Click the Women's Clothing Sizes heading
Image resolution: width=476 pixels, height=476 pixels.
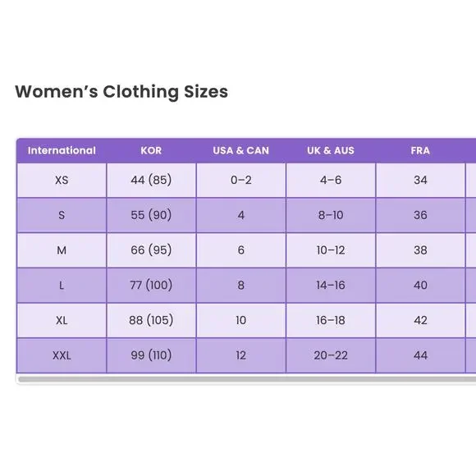click(x=121, y=91)
